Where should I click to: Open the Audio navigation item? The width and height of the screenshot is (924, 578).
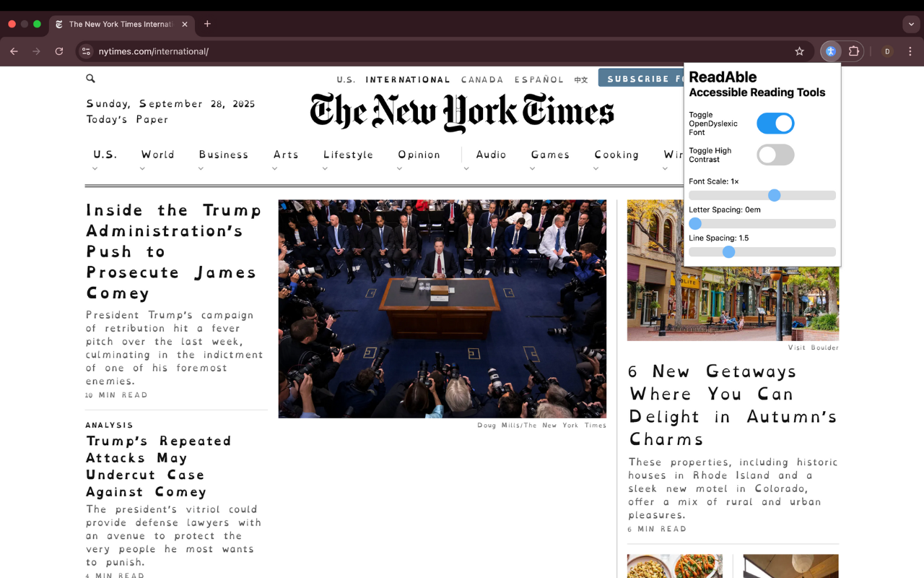click(491, 155)
